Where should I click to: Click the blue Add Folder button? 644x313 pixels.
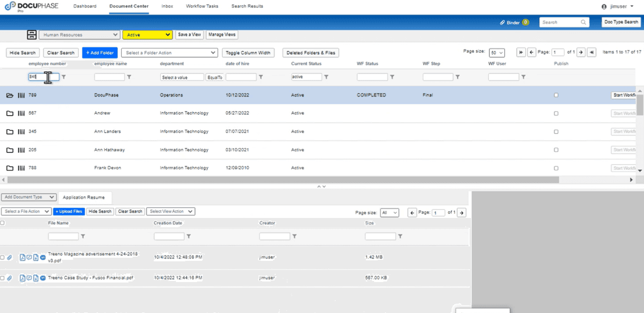pos(100,53)
